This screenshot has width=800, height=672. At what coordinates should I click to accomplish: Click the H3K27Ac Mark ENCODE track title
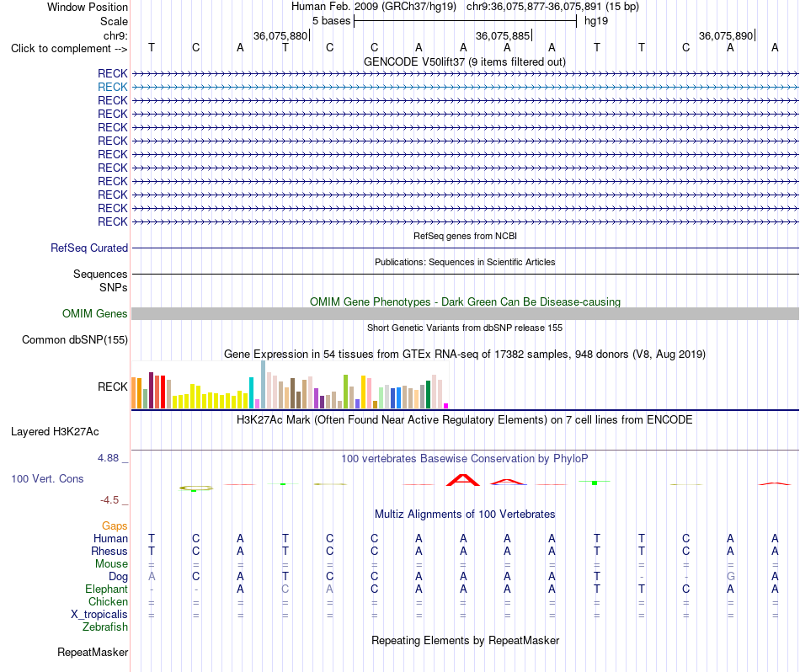coord(464,420)
